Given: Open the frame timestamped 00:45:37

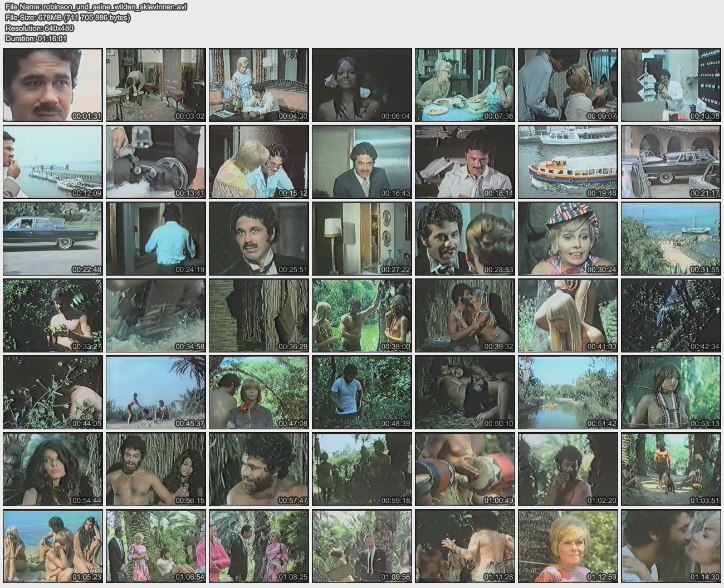Looking at the screenshot, I should tap(156, 392).
